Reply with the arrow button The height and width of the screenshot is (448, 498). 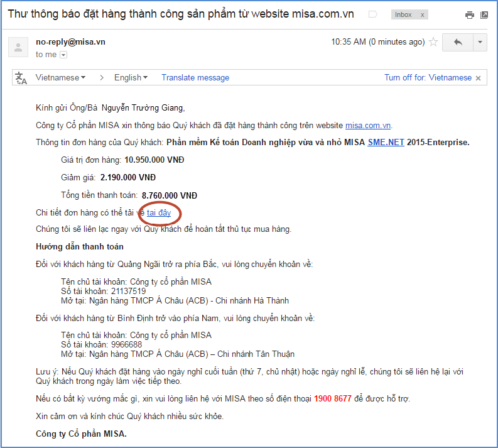[x=458, y=42]
